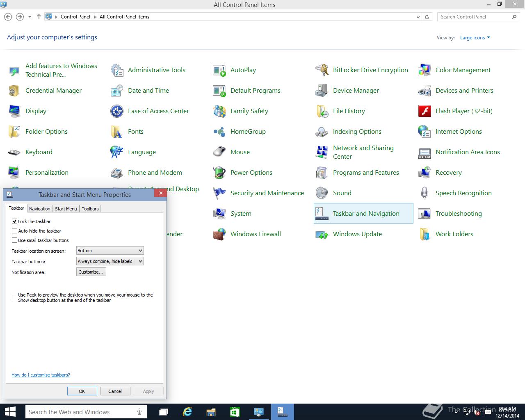The width and height of the screenshot is (525, 420).
Task: Open Work Folders item
Action: pyautogui.click(x=454, y=234)
